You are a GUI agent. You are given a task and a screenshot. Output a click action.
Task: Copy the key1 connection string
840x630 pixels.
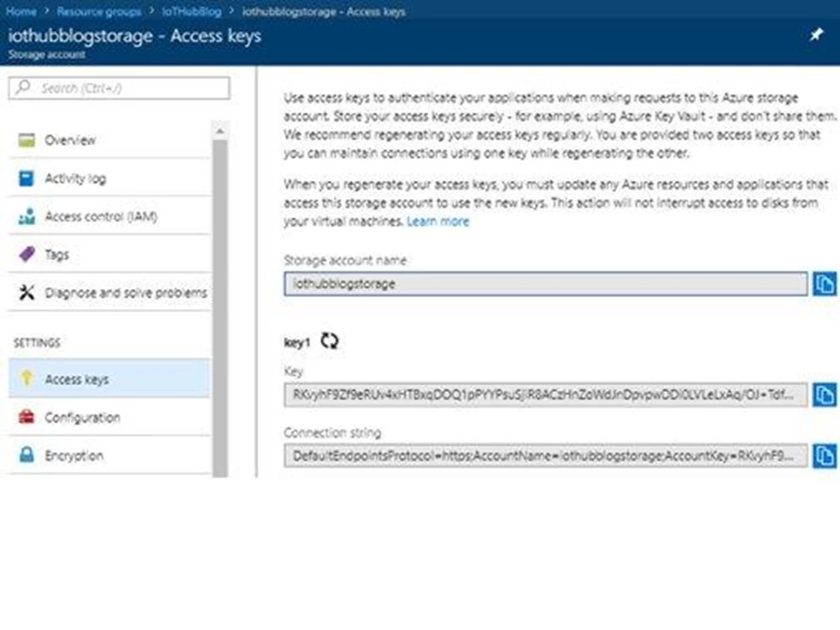pyautogui.click(x=824, y=455)
